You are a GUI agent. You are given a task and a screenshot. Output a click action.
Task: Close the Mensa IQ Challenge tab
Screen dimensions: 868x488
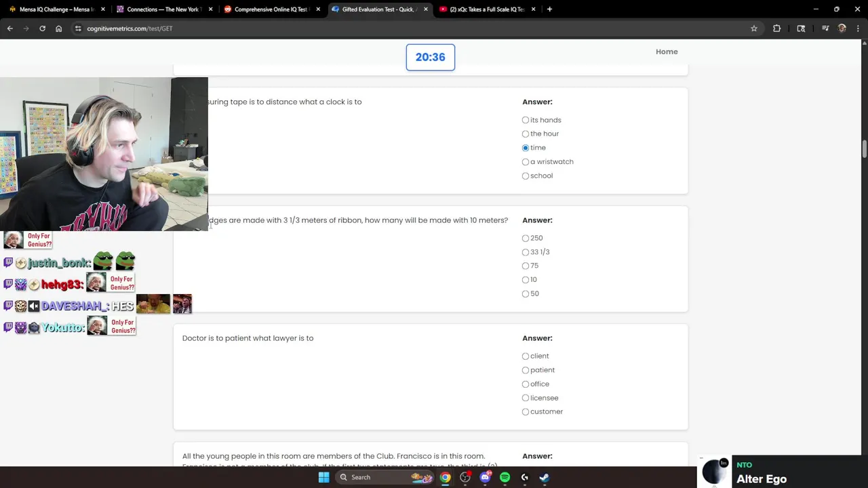tap(103, 9)
